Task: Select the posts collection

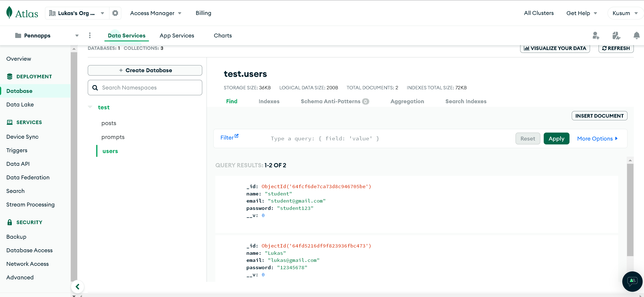Action: coord(109,123)
